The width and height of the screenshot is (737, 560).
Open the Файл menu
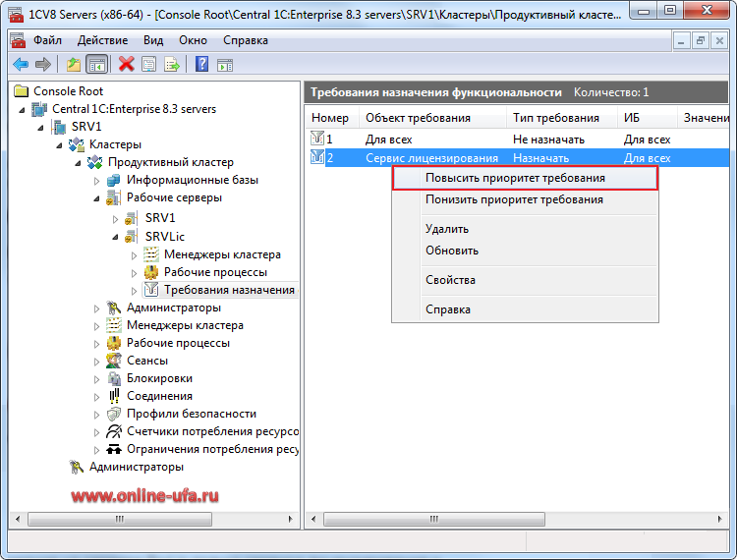point(47,40)
